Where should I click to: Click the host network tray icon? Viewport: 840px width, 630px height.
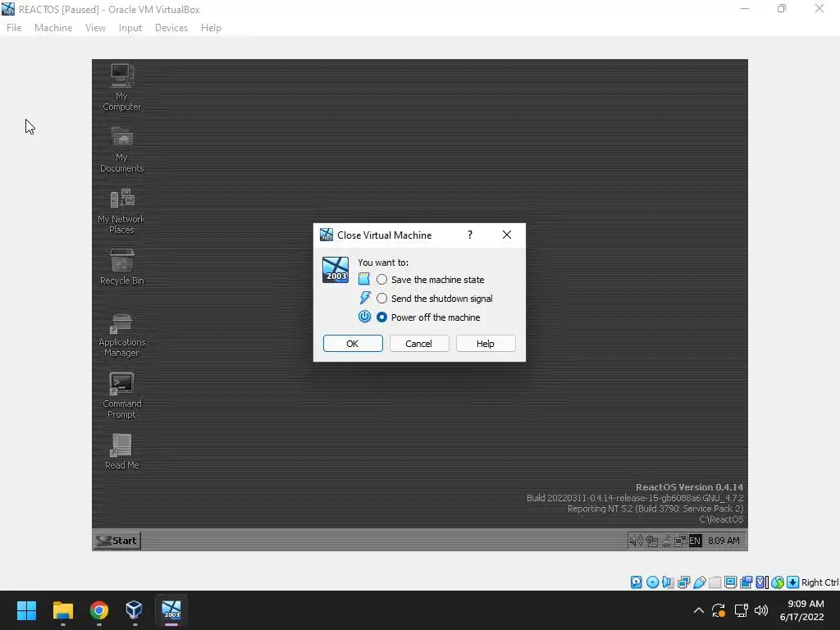(x=741, y=610)
